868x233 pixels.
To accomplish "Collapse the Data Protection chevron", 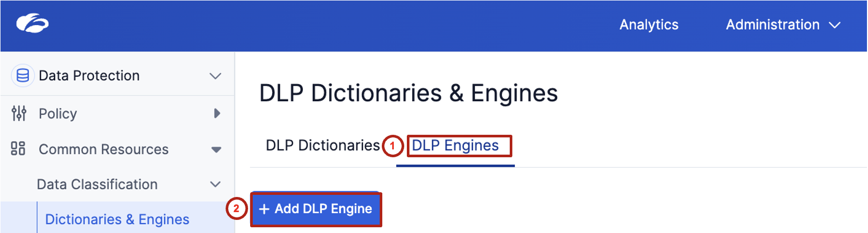I will (215, 76).
